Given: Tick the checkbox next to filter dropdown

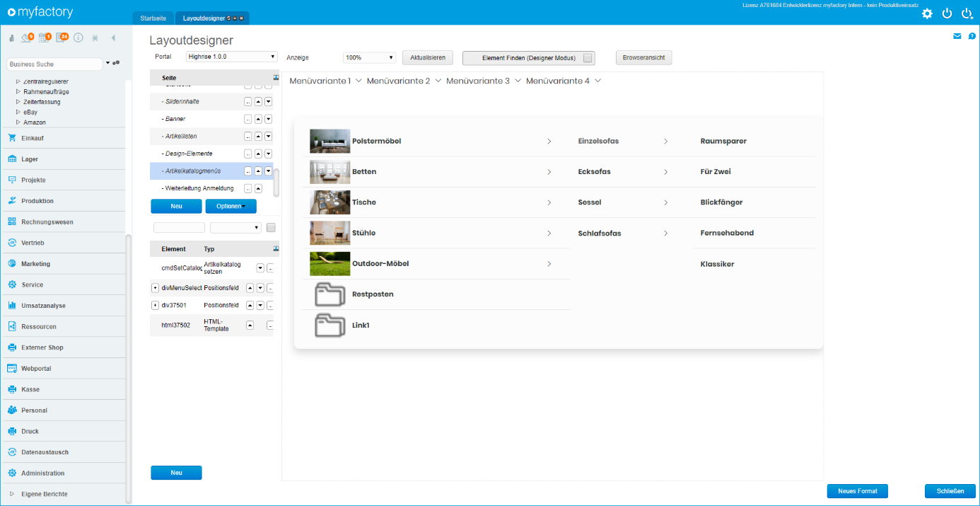Looking at the screenshot, I should 271,228.
